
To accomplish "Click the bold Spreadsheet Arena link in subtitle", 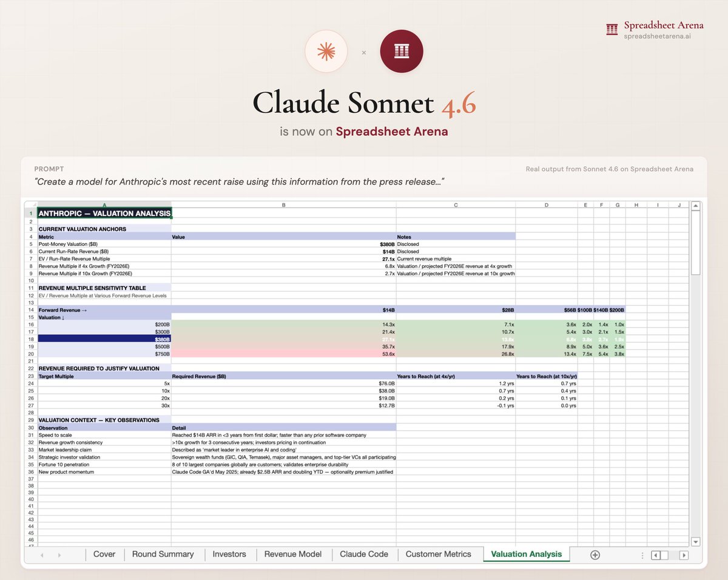I will [392, 131].
